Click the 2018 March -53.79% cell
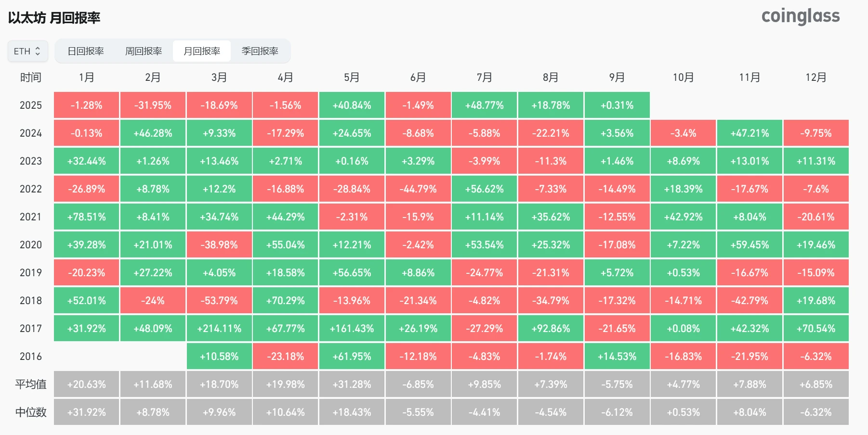The height and width of the screenshot is (435, 868). click(x=219, y=301)
